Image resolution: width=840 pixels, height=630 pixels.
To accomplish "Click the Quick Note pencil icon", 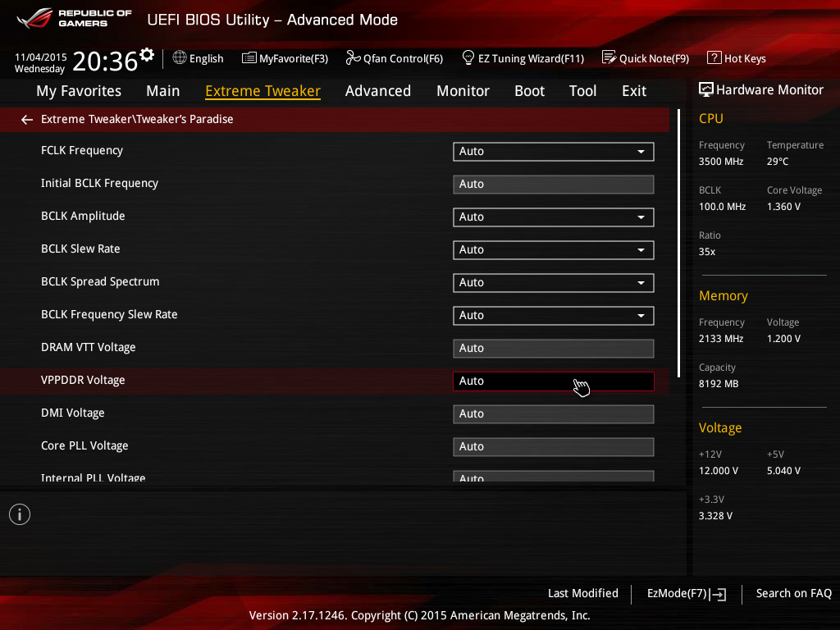I will click(x=609, y=57).
